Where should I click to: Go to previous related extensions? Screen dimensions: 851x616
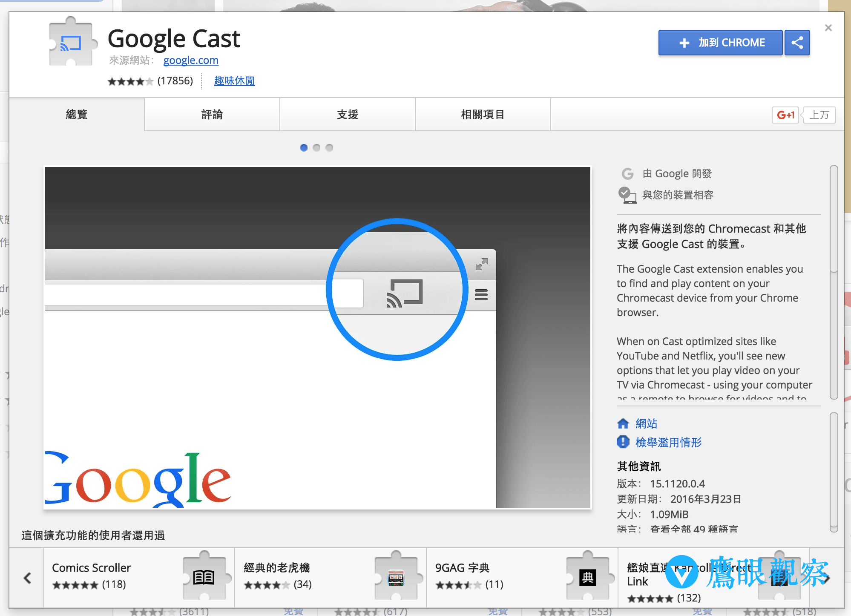27,578
